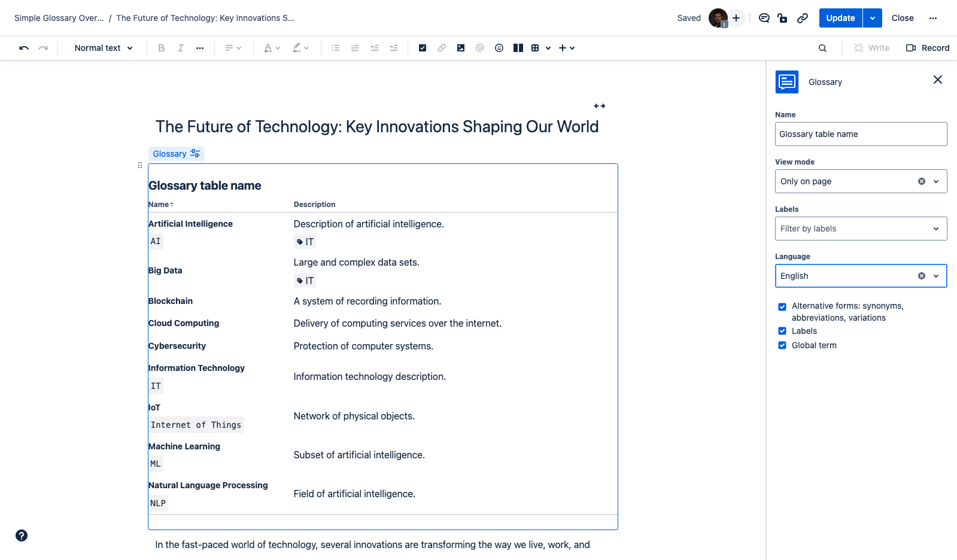Screen dimensions: 957x560
Task: Open the more actions ellipsis menu
Action: 932,18
